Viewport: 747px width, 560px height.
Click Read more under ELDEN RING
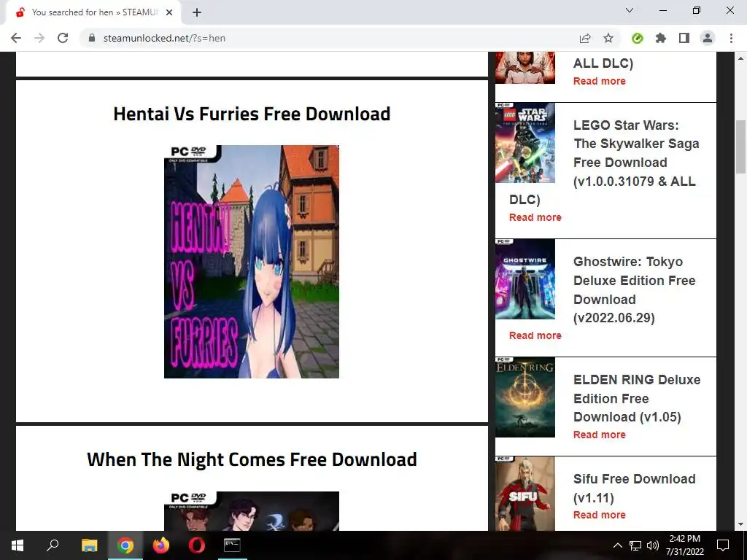[600, 435]
